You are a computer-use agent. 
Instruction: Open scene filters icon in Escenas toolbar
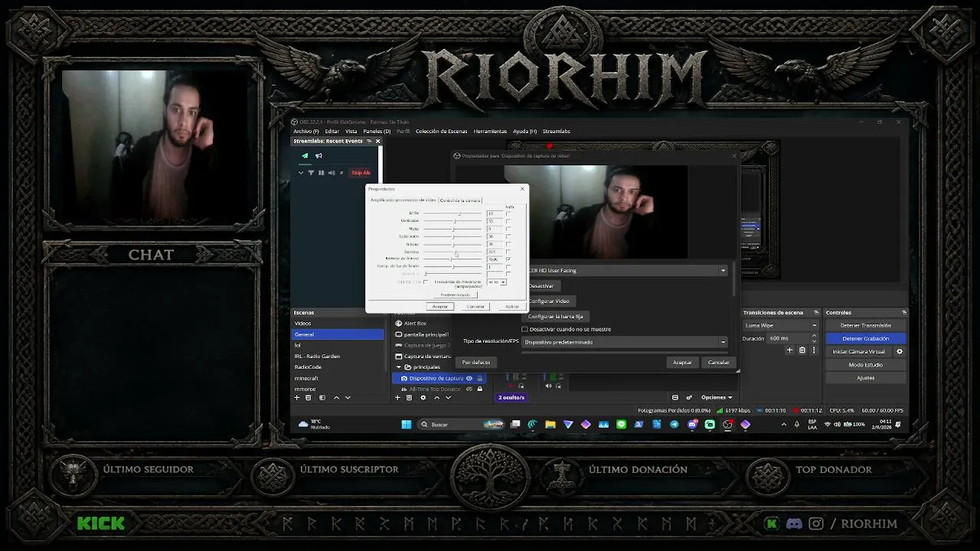coord(322,397)
